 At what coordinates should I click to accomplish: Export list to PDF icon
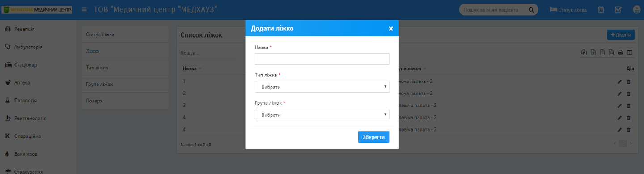click(x=611, y=52)
